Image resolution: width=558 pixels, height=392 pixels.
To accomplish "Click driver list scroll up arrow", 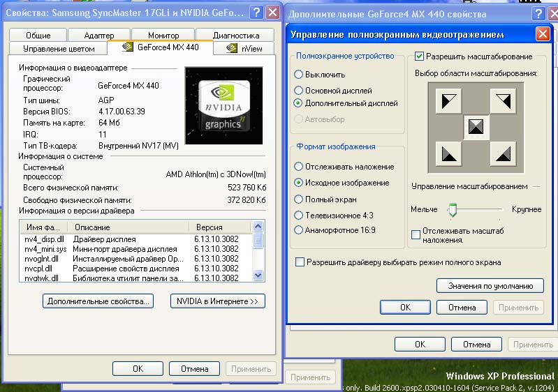I will pyautogui.click(x=258, y=226).
